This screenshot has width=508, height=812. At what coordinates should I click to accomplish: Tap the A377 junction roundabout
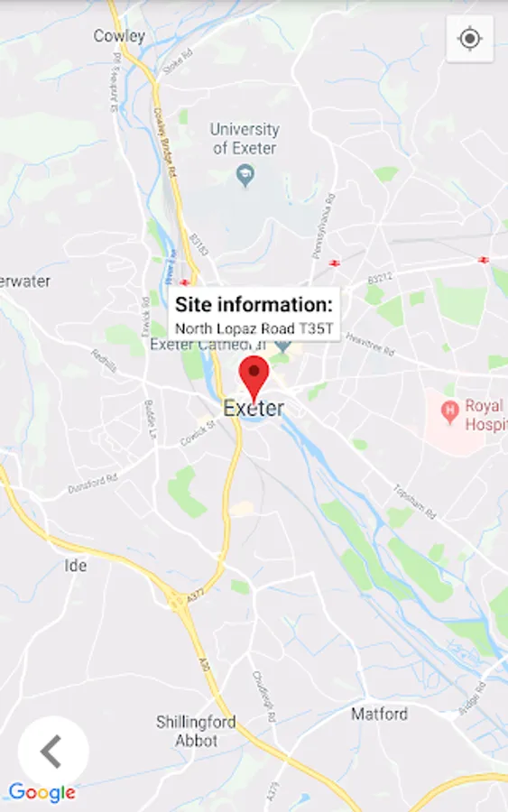click(x=176, y=603)
